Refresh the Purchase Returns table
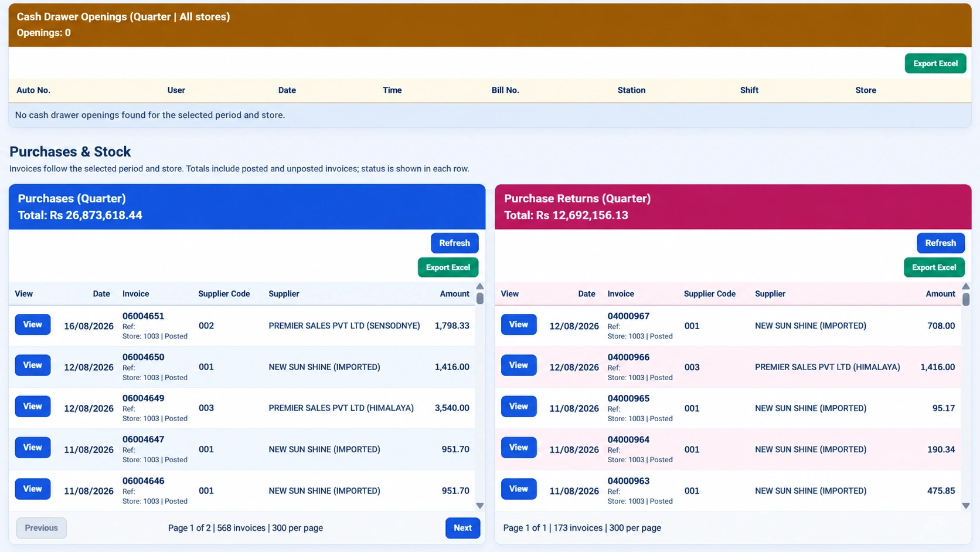The image size is (980, 552). (x=940, y=243)
